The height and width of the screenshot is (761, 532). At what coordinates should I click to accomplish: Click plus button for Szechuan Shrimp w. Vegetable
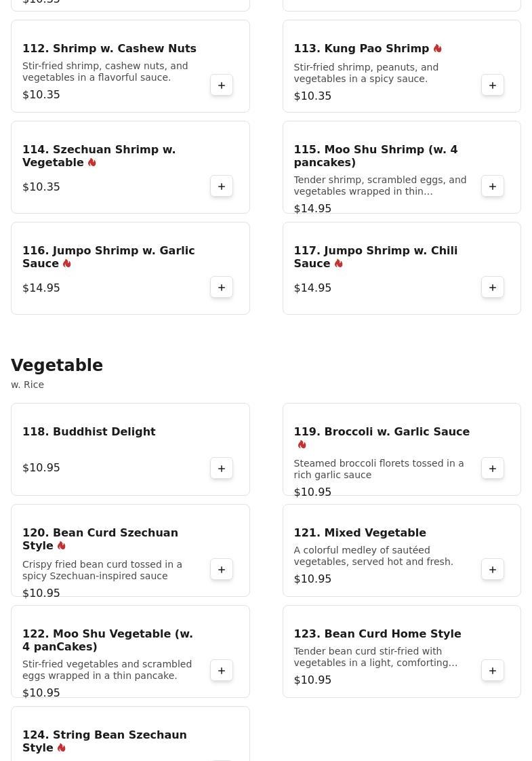(x=222, y=187)
